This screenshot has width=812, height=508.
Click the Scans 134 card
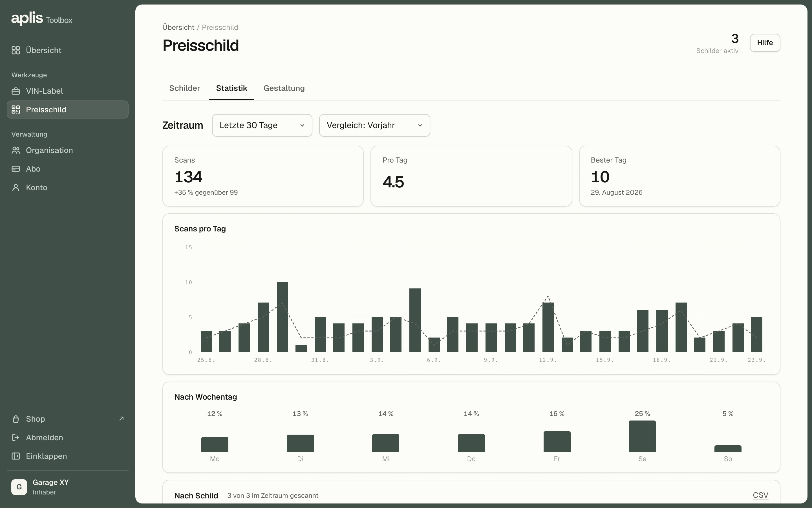263,176
